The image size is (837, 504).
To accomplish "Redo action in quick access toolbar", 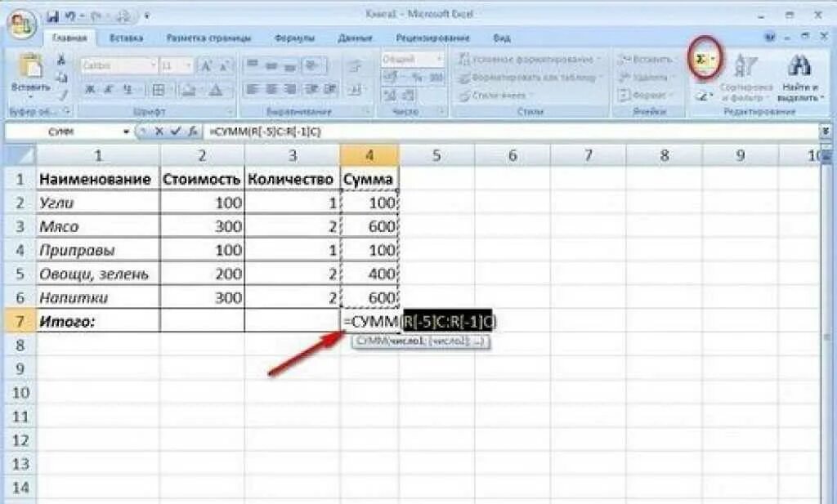I will [x=96, y=16].
